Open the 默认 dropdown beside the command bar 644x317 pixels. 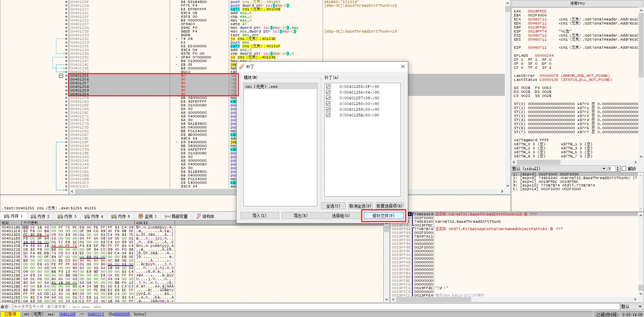tap(632, 307)
